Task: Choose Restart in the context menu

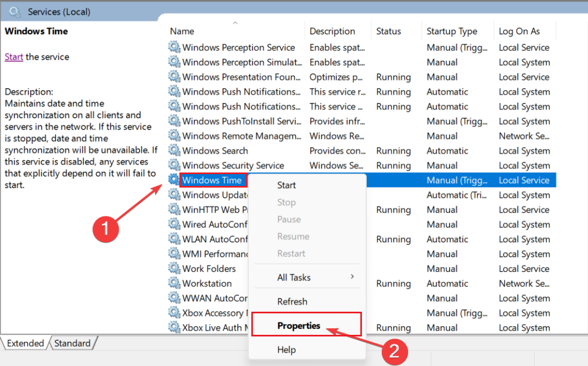Action: [291, 253]
